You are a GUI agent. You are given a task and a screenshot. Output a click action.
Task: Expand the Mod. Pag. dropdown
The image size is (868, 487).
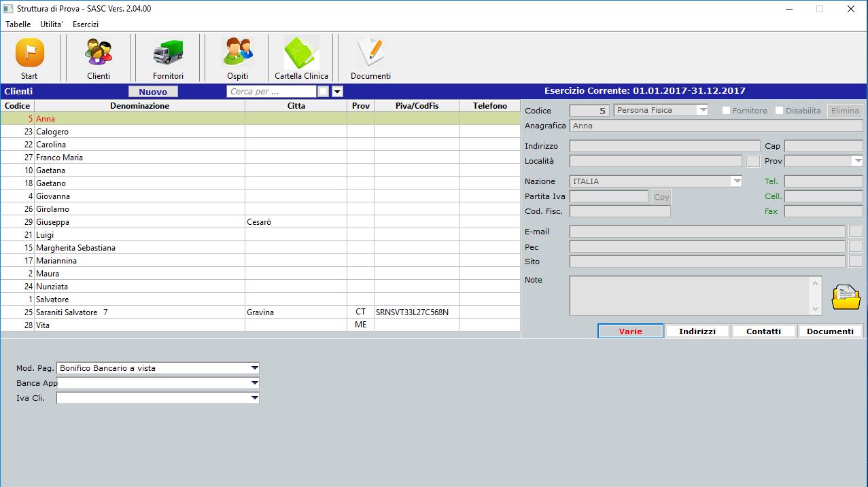(x=254, y=368)
